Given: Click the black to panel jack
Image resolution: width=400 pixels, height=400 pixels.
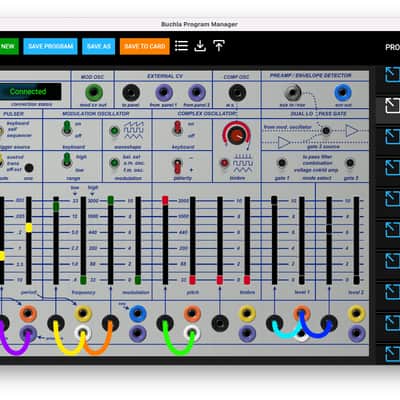Looking at the screenshot, I should 131,92.
